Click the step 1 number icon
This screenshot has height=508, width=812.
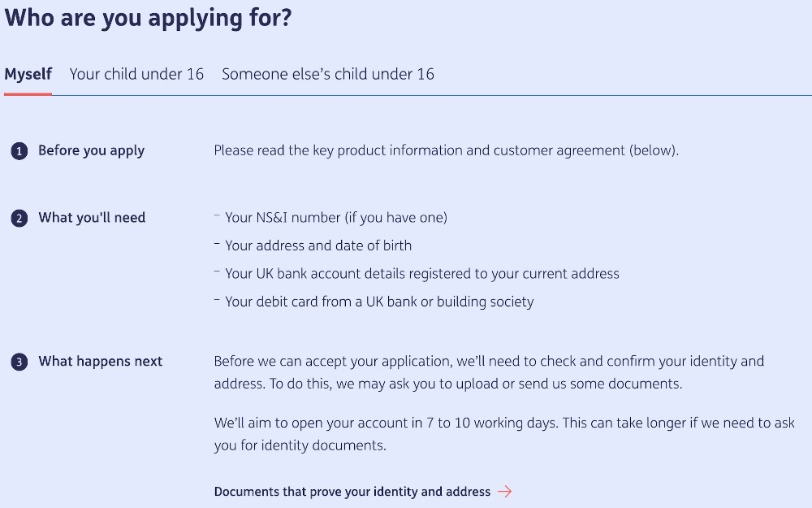(19, 151)
